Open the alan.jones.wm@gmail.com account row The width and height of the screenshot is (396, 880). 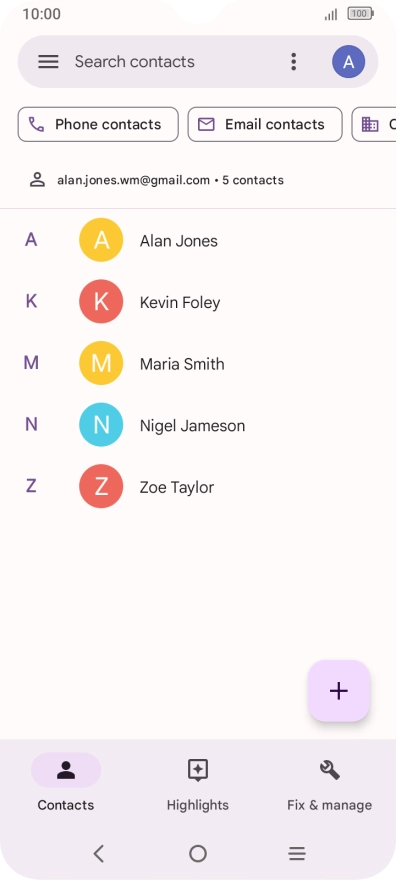(x=198, y=180)
